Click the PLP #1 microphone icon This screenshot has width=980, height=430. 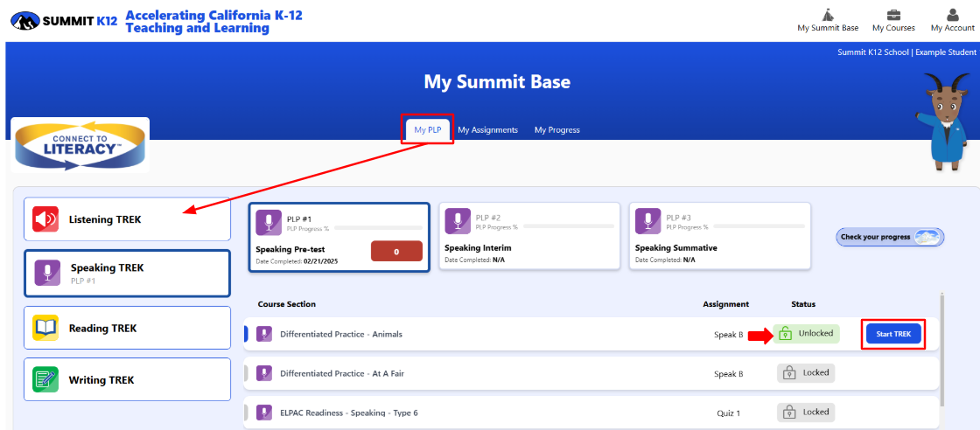(x=269, y=222)
